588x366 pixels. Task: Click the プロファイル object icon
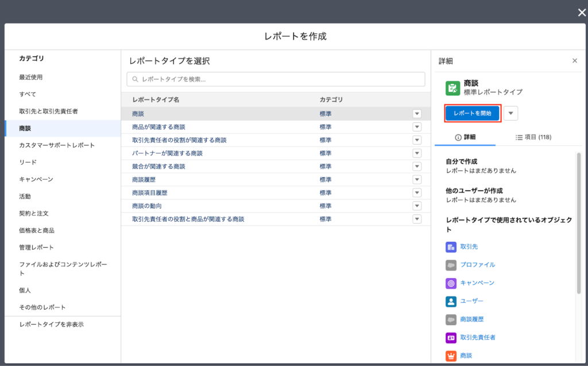coord(451,265)
